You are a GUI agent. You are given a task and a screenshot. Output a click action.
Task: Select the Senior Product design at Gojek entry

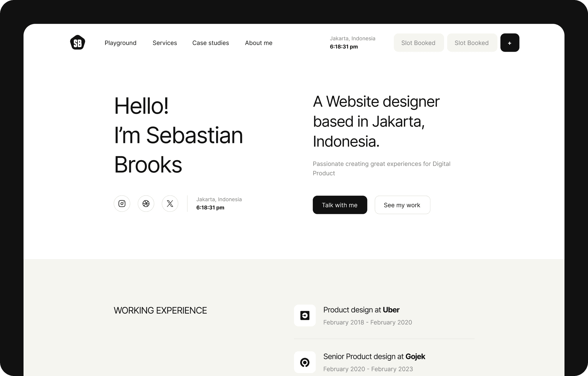374,356
